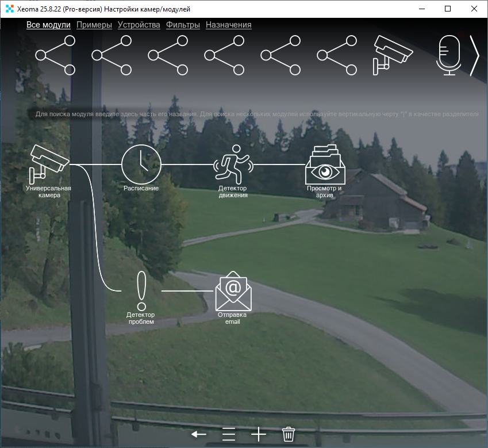
Task: Open the Назначения tab
Action: (228, 25)
